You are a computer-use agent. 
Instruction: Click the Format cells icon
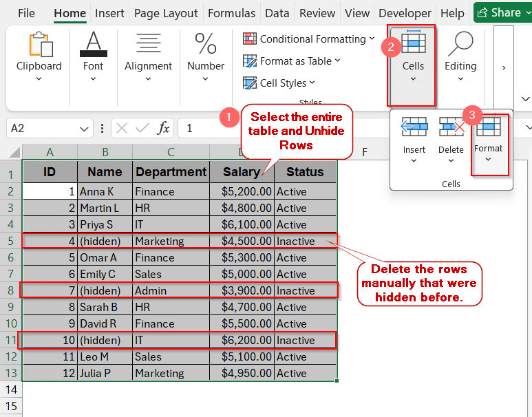click(x=489, y=128)
